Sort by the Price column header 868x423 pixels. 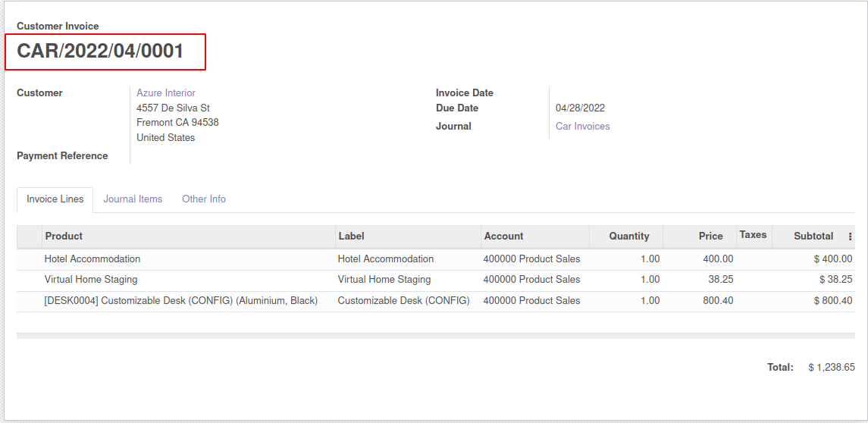710,237
